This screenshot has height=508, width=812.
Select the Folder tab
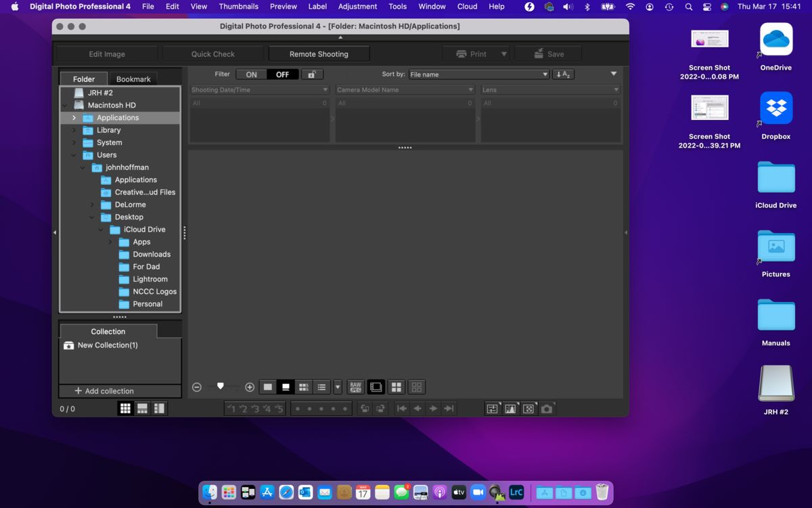point(84,79)
